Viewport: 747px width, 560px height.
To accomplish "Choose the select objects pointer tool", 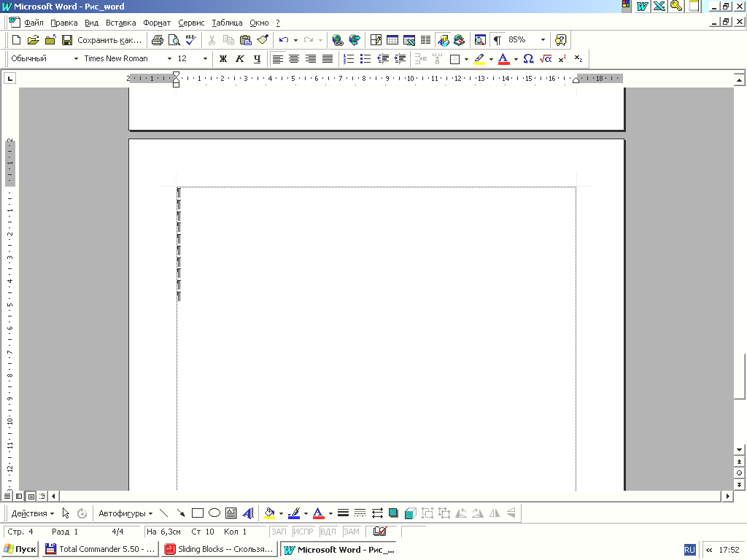I will (66, 513).
